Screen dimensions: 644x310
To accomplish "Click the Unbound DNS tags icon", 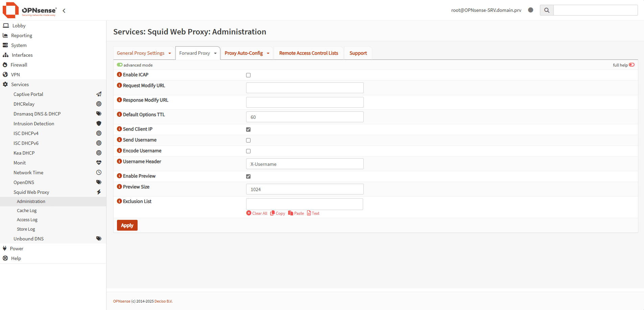I will tap(99, 239).
